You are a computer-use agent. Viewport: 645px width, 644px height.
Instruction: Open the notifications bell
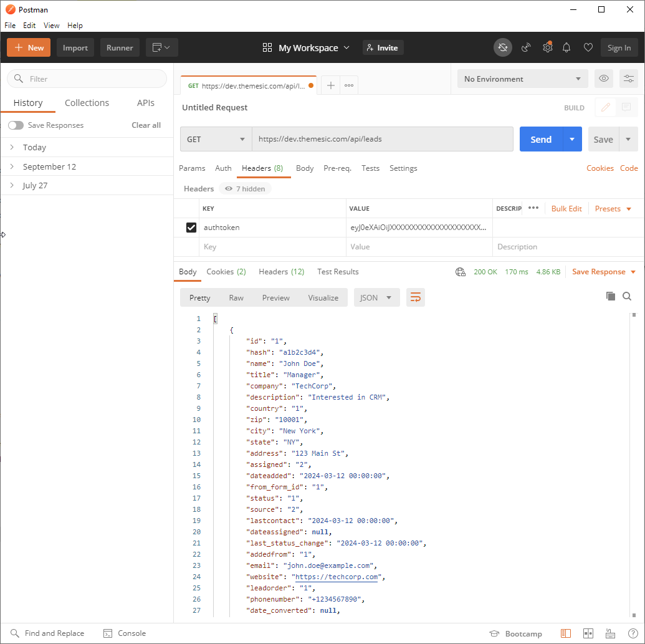pyautogui.click(x=566, y=48)
